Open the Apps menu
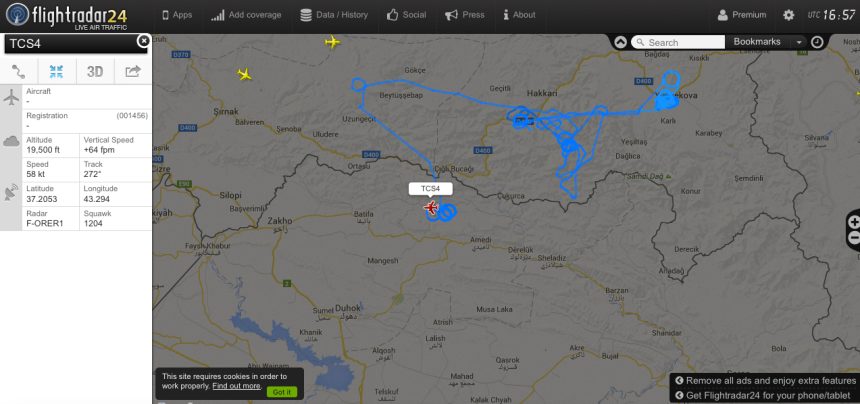The width and height of the screenshot is (860, 404). point(177,15)
